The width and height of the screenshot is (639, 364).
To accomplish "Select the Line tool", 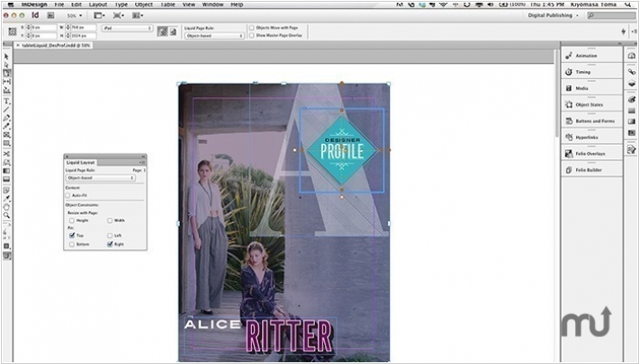I will tap(6, 109).
